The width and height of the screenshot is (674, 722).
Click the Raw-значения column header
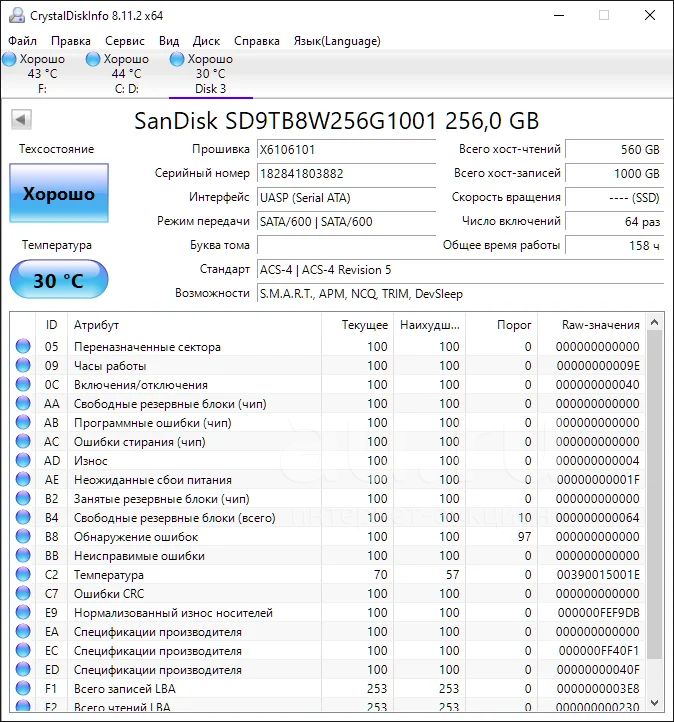(592, 325)
